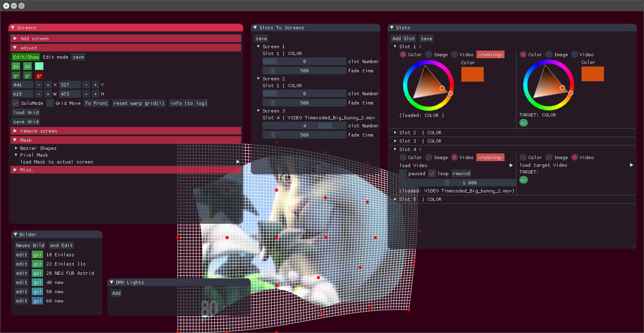The image size is (644, 333).
Task: Select the light-green highlighted screen button
Action: (x=39, y=66)
